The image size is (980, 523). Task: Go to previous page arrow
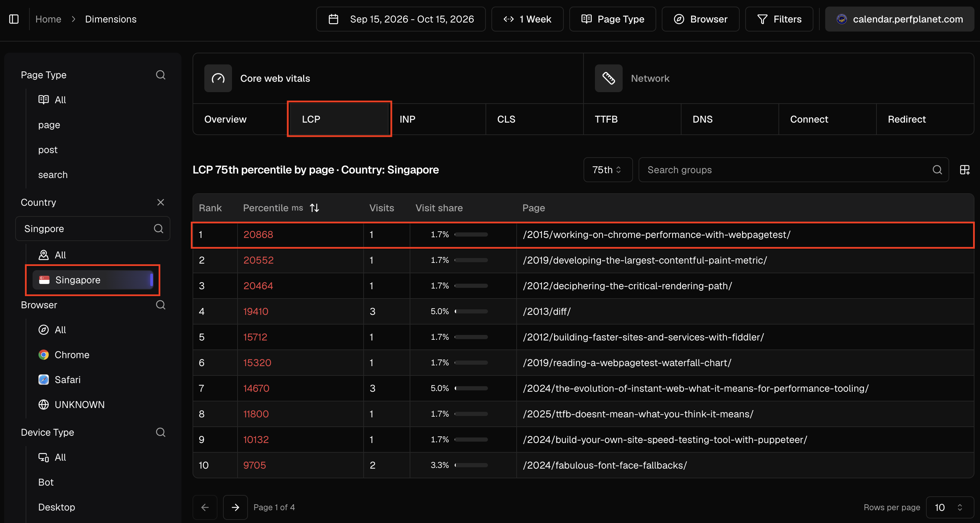point(205,507)
